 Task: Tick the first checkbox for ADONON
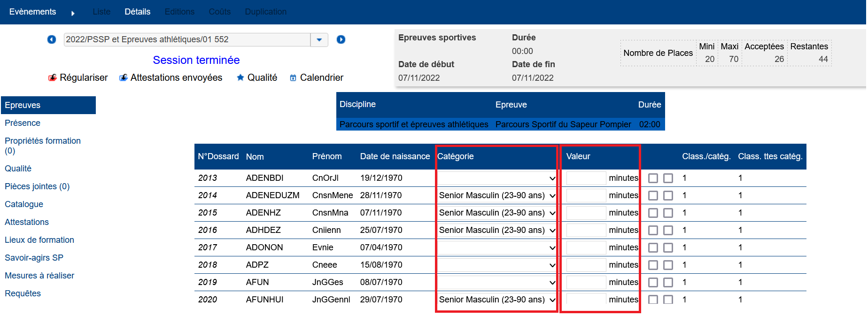653,247
